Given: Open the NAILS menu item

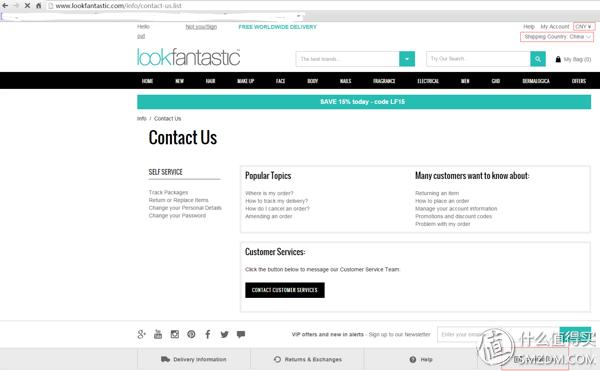Looking at the screenshot, I should (x=346, y=81).
